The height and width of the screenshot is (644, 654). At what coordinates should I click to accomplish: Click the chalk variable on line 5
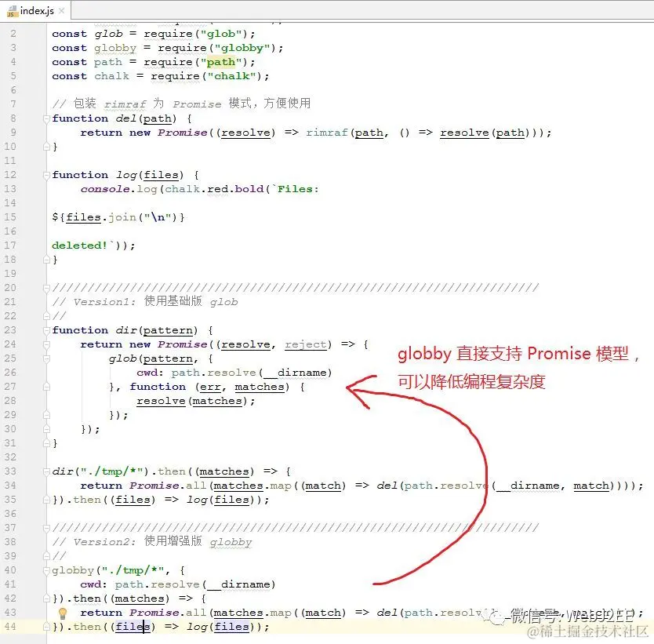tap(112, 76)
